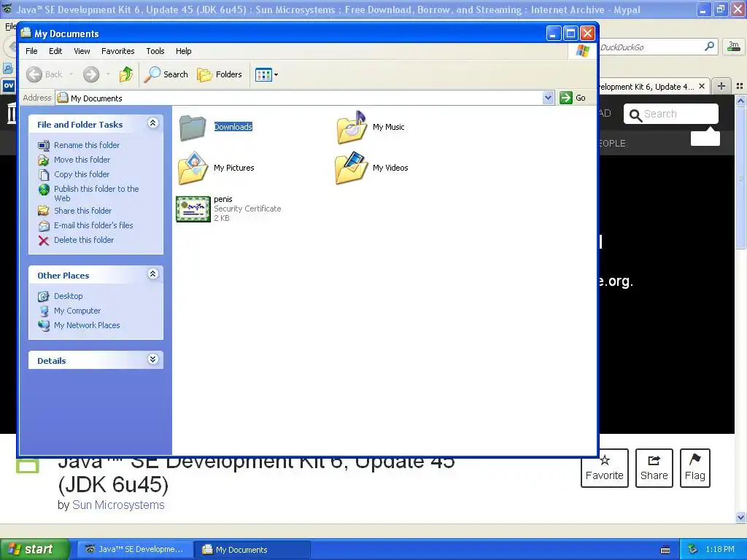
Task: Click the Search toolbar button
Action: tap(166, 74)
